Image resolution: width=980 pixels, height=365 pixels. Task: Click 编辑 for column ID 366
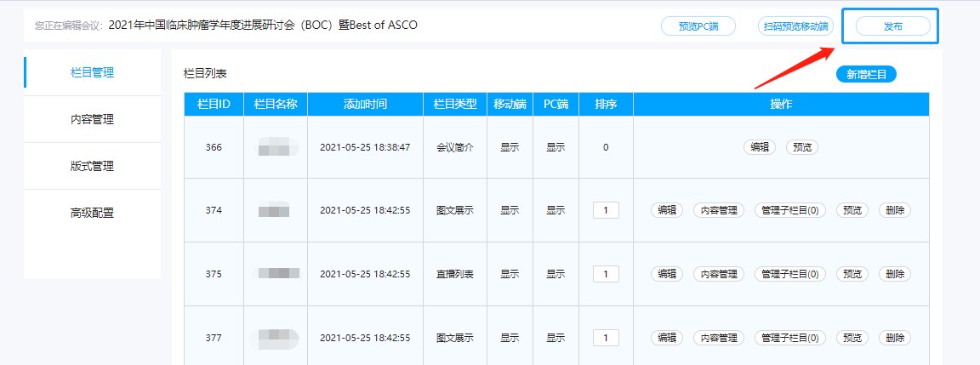click(x=760, y=146)
